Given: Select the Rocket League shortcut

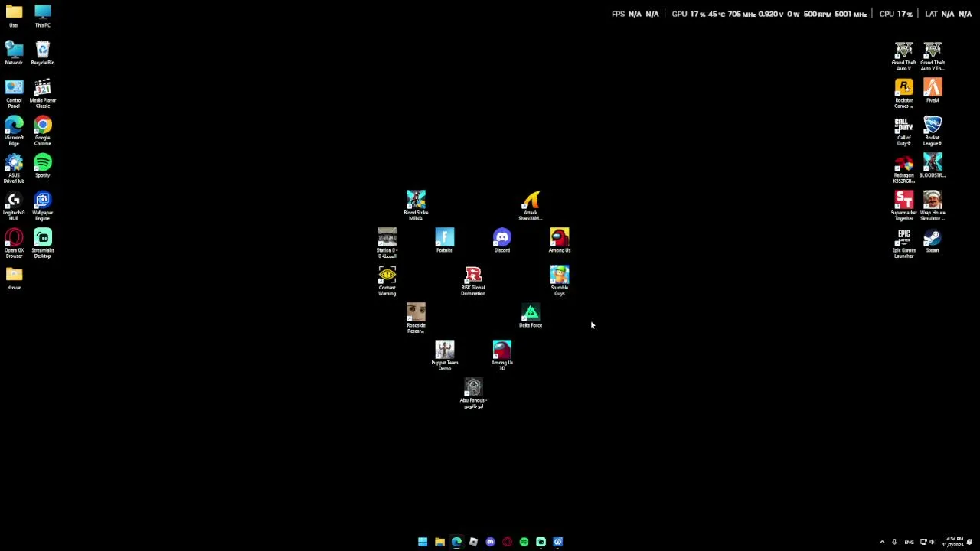Looking at the screenshot, I should (933, 131).
